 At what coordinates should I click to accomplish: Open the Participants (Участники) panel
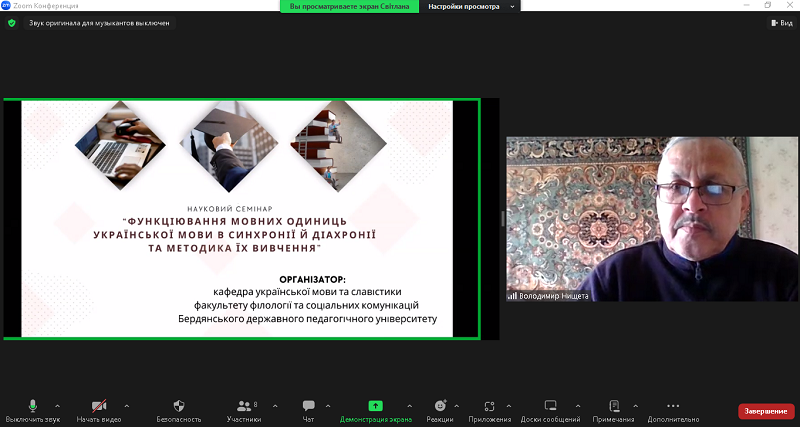pyautogui.click(x=243, y=406)
